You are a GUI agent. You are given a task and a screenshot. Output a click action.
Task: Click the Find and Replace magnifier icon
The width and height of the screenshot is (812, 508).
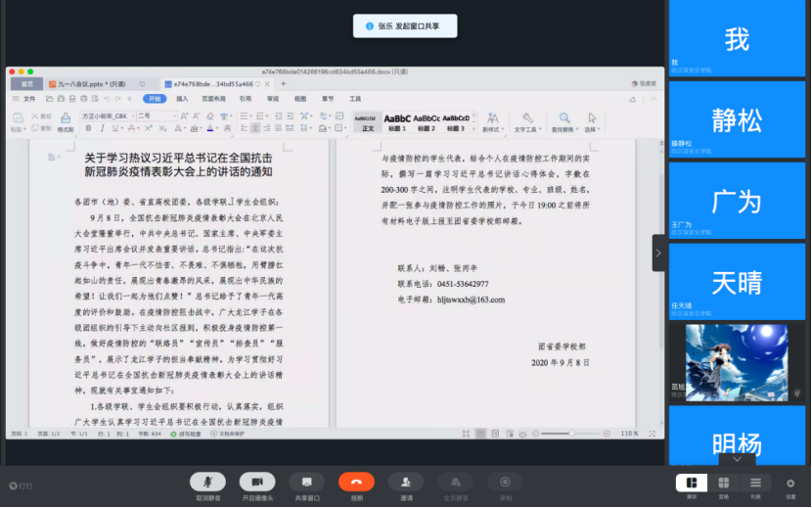(x=562, y=121)
